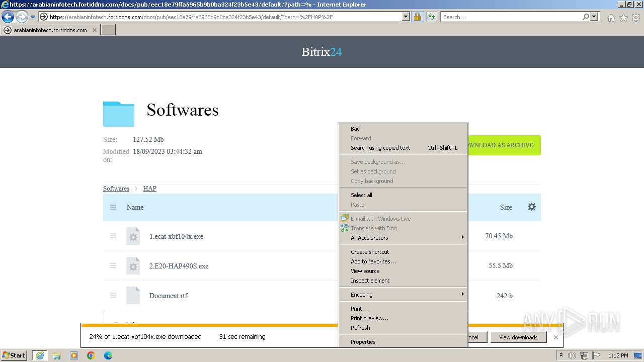Click the taskbar clock showing 1:12 PM
644x362 pixels.
point(618,355)
